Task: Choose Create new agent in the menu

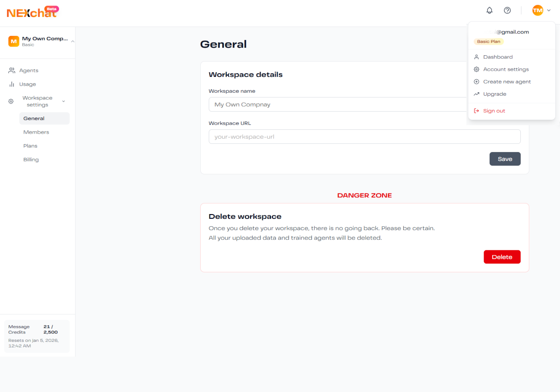Action: (507, 82)
